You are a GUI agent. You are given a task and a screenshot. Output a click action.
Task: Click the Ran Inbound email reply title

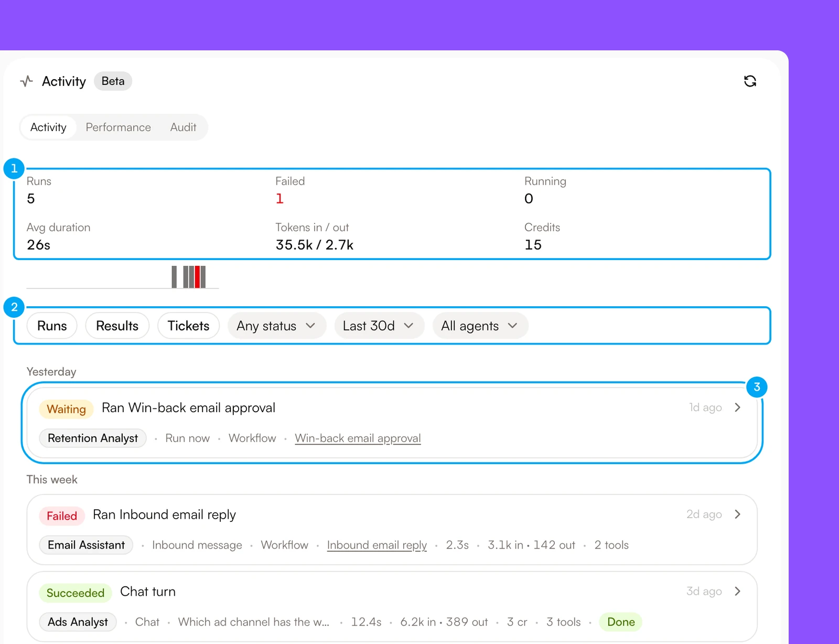click(164, 515)
